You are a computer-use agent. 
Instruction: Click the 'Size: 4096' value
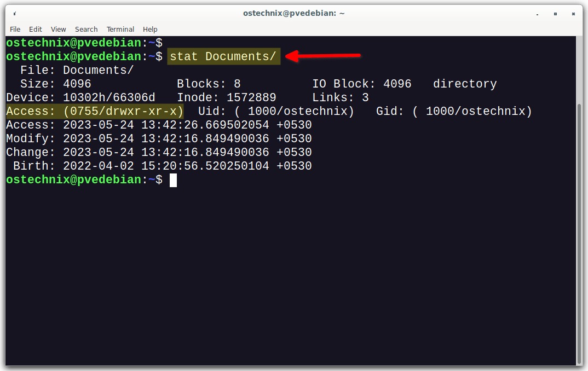click(x=55, y=84)
